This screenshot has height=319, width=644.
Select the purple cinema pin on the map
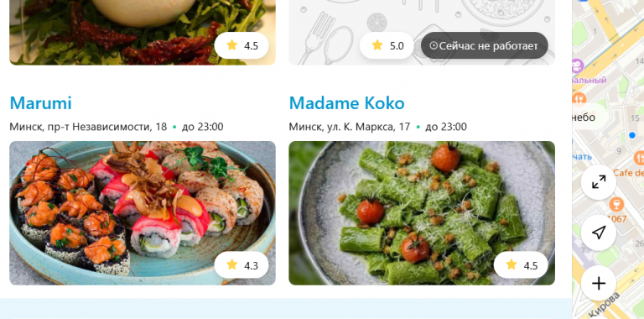[578, 65]
